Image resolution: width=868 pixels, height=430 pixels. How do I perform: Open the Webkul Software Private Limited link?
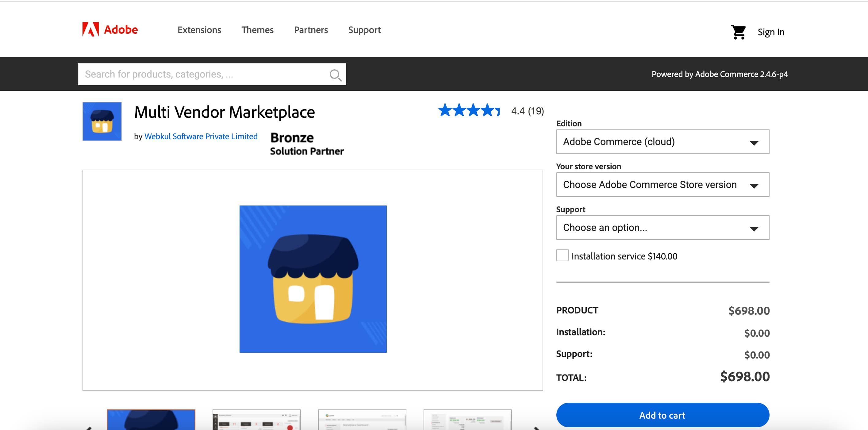click(x=201, y=136)
